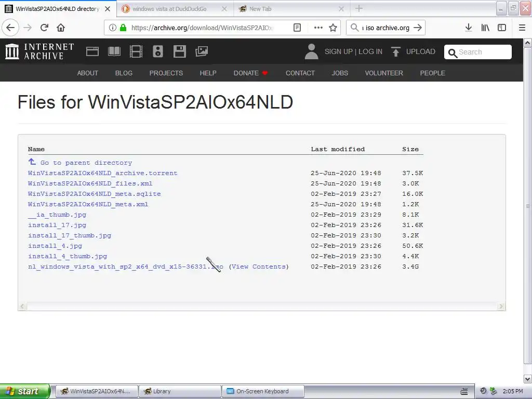Switch to On-Screen Keyboard in taskbar

[x=263, y=391]
